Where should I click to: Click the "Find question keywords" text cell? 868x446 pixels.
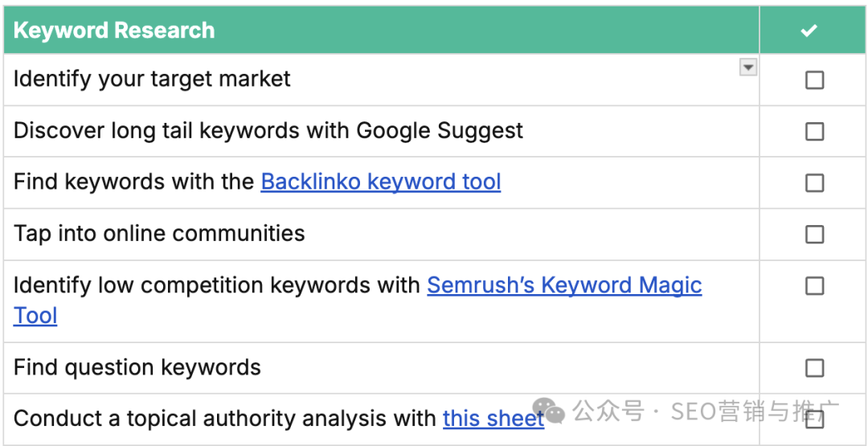(x=382, y=367)
